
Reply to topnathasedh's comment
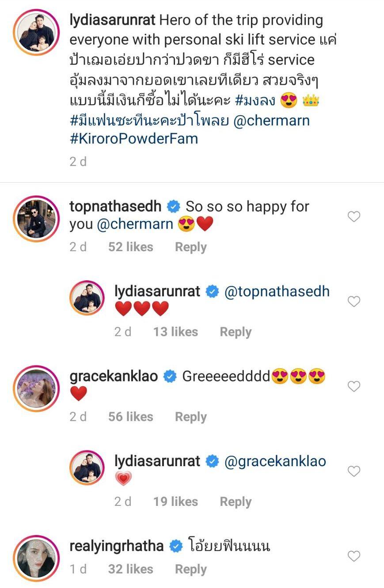190,247
